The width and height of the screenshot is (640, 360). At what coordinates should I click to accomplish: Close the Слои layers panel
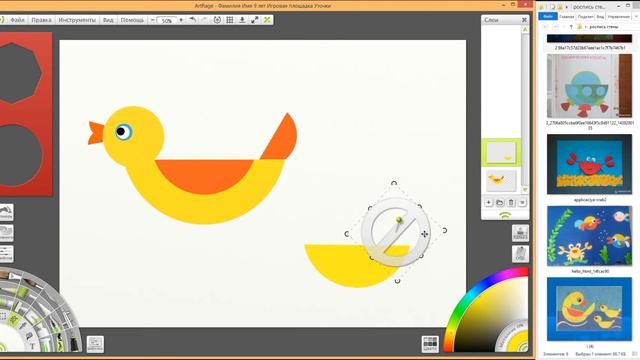click(x=524, y=20)
